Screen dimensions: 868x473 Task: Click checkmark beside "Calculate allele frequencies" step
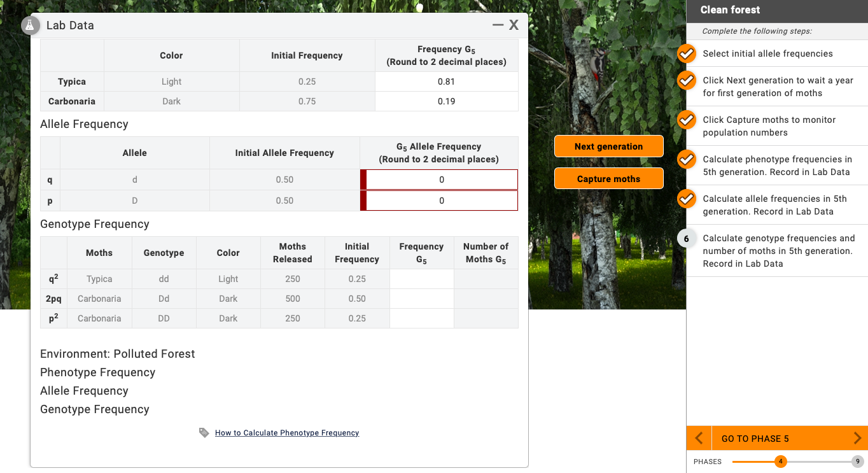(686, 199)
